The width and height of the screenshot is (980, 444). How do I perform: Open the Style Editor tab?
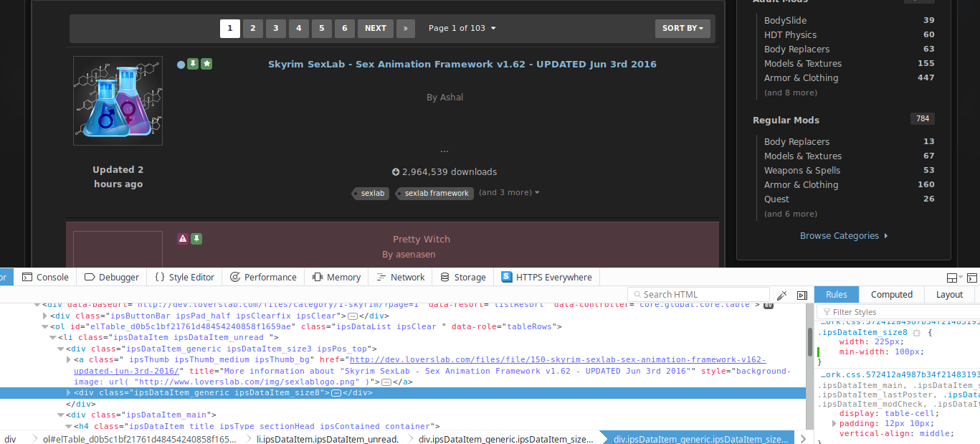[x=184, y=277]
